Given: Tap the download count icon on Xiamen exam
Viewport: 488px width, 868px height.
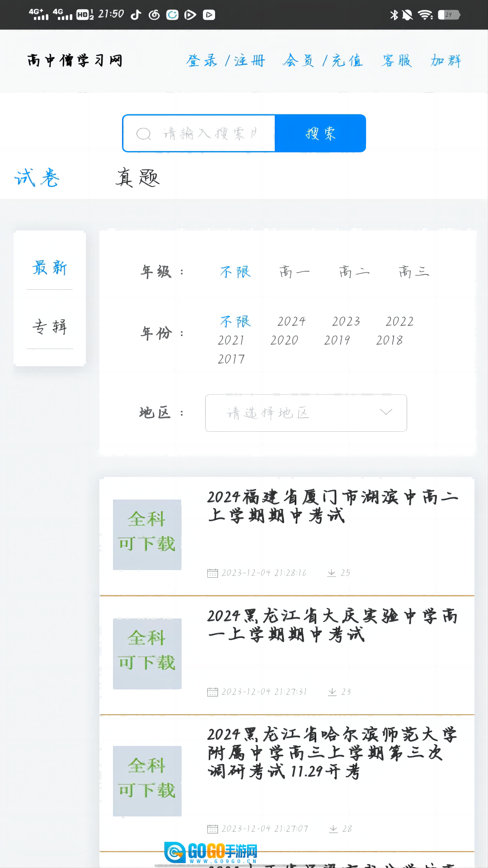Looking at the screenshot, I should click(x=332, y=573).
